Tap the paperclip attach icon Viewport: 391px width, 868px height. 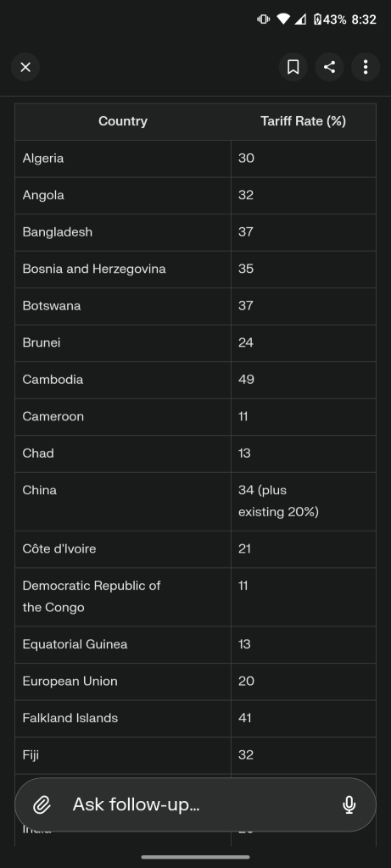click(42, 804)
